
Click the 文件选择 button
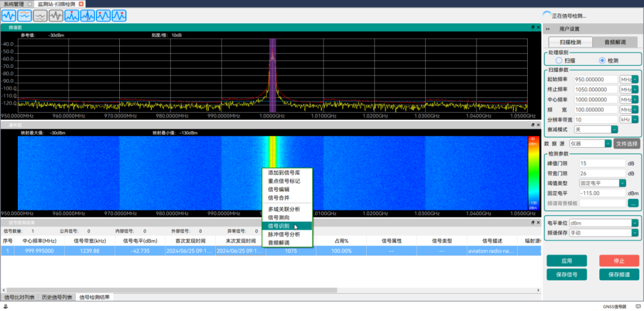click(627, 144)
